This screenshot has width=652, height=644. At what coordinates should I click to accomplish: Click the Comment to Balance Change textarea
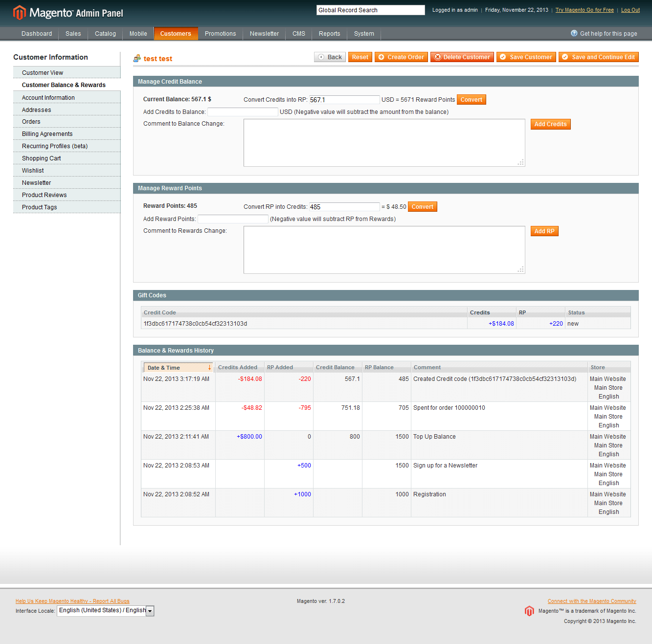coord(384,142)
